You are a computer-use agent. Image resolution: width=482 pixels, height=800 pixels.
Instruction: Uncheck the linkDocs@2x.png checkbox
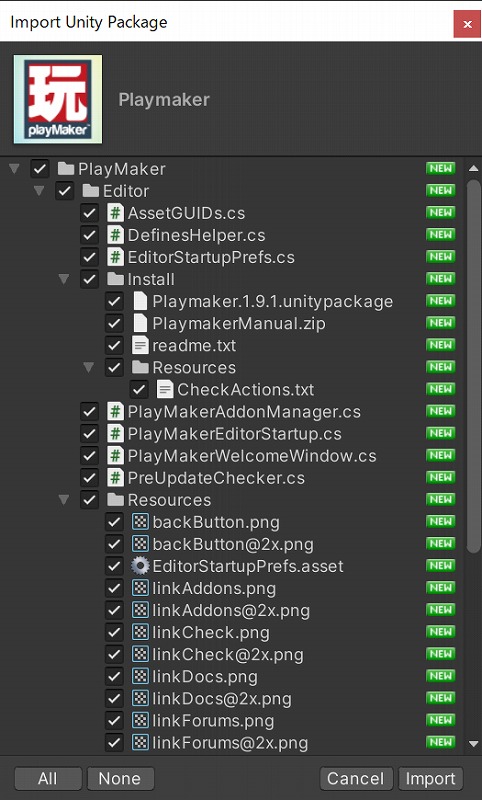click(114, 698)
